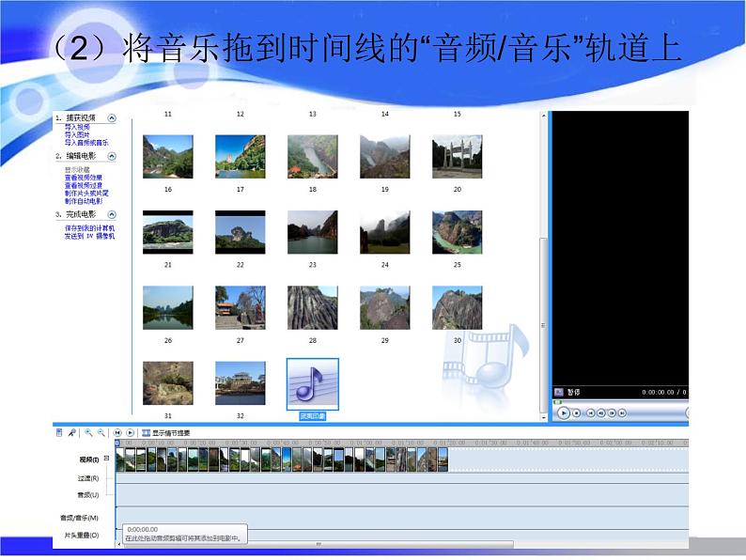This screenshot has height=560, width=746.
Task: Collapse the 视频 track in timeline
Action: 106,459
